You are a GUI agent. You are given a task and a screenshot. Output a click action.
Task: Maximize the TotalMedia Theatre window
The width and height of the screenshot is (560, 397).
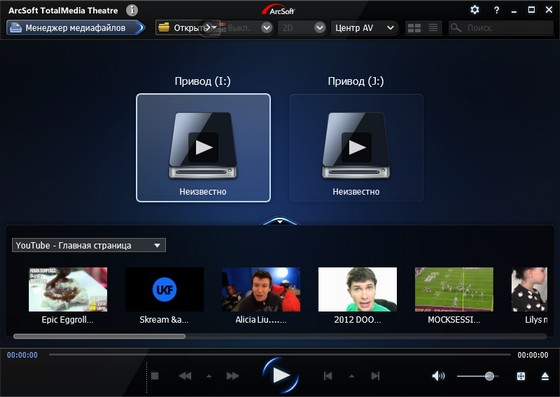point(531,10)
